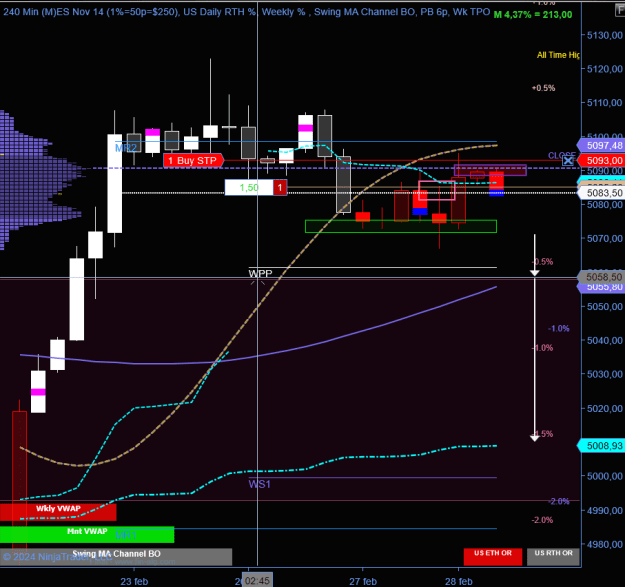Toggle the Swing MA Channel BO button
The image size is (625, 587).
[x=116, y=556]
